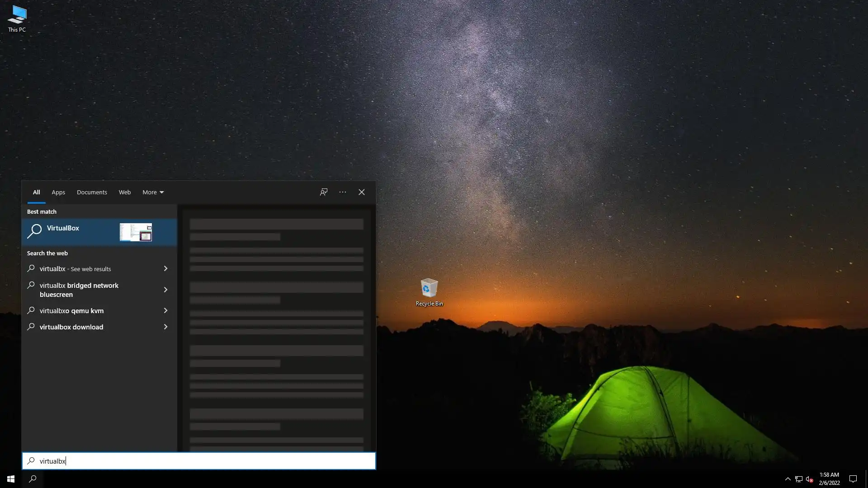
Task: Open the notification action center
Action: (x=853, y=479)
